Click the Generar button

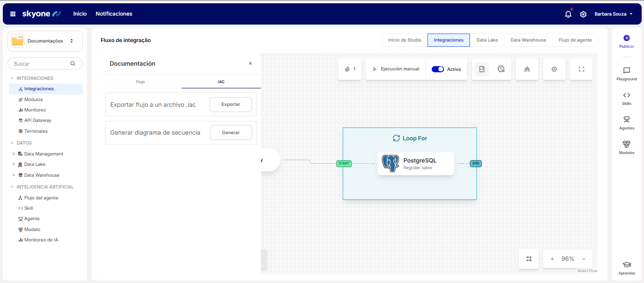click(231, 133)
